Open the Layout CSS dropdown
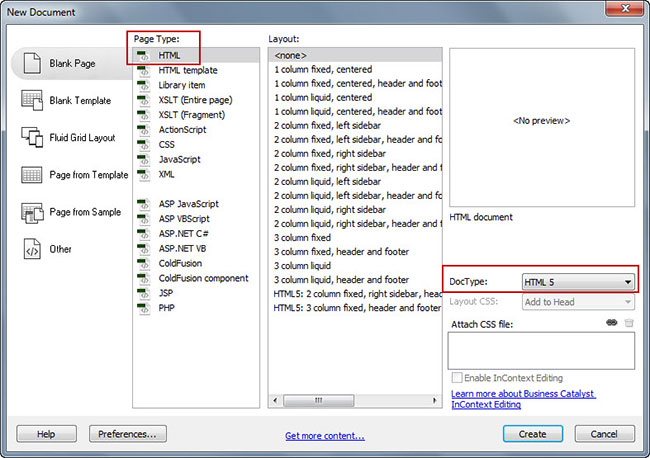 click(578, 302)
